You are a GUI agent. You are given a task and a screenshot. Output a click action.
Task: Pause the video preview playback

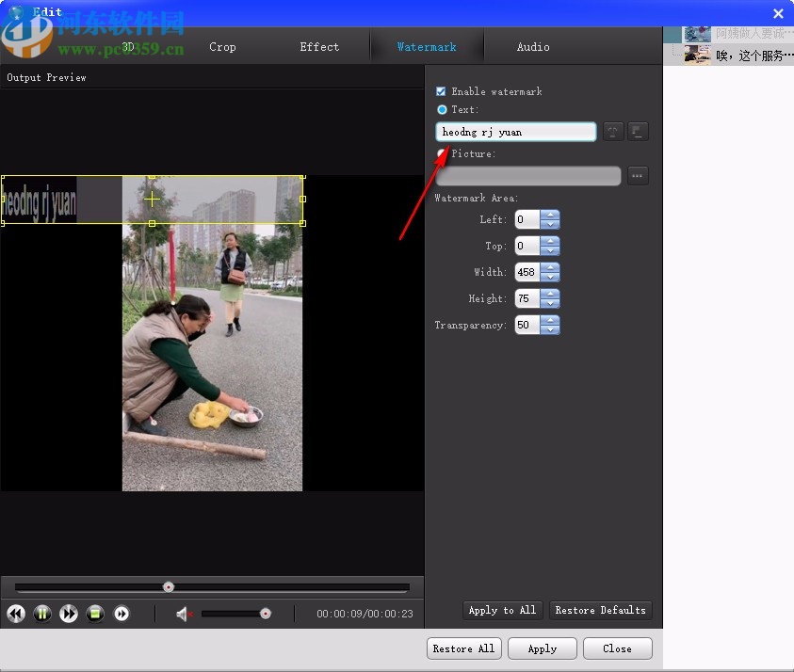[42, 614]
